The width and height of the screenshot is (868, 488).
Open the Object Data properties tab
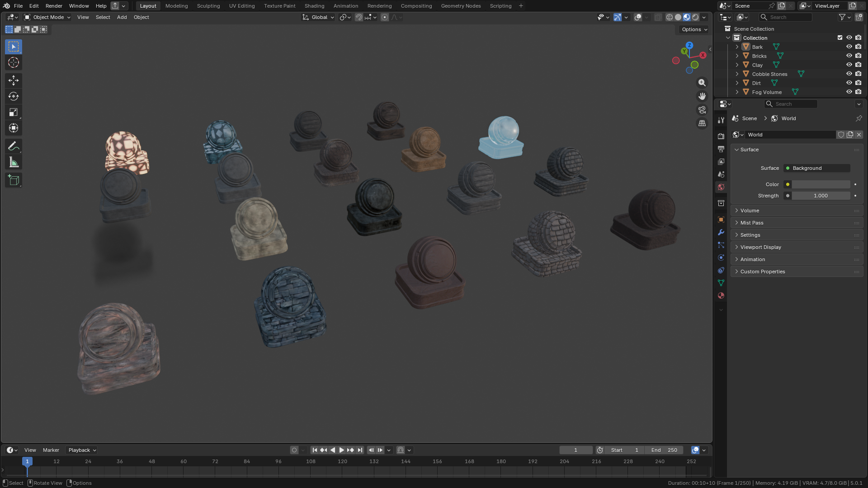point(721,283)
